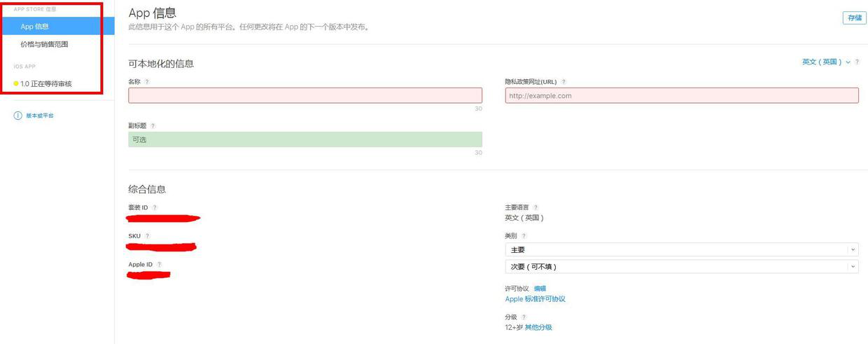868x344 pixels.
Task: Click the 编辑 link next to 许可协议
Action: pyautogui.click(x=540, y=289)
